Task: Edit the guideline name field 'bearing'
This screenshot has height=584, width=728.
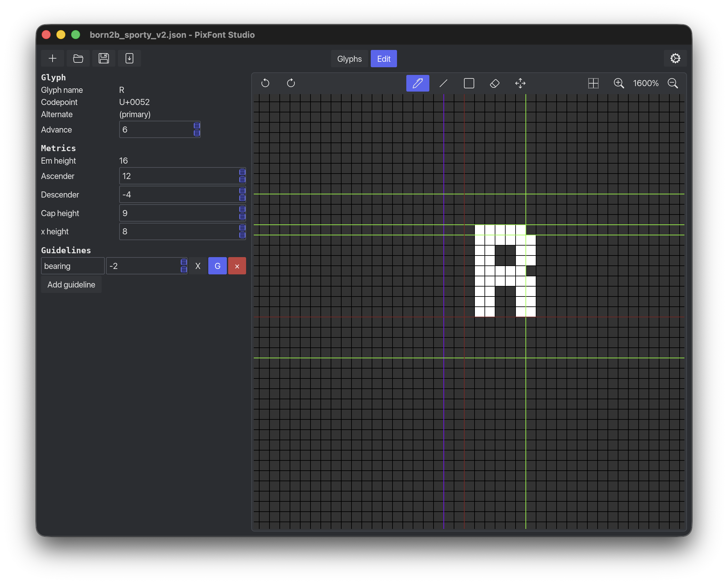Action: tap(73, 266)
